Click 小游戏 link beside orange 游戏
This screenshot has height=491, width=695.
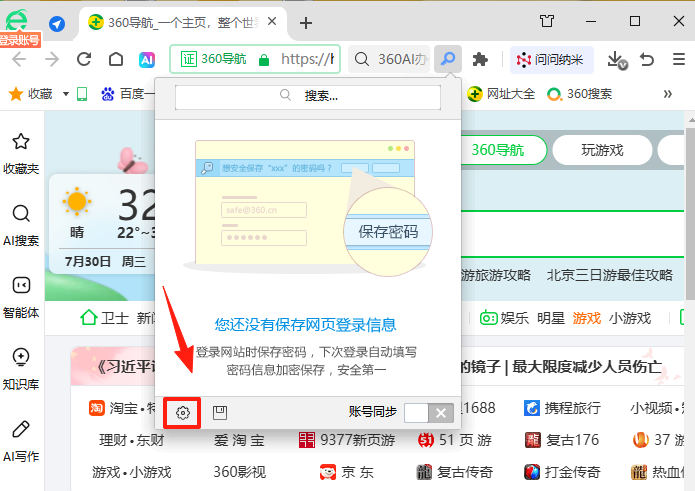(630, 318)
